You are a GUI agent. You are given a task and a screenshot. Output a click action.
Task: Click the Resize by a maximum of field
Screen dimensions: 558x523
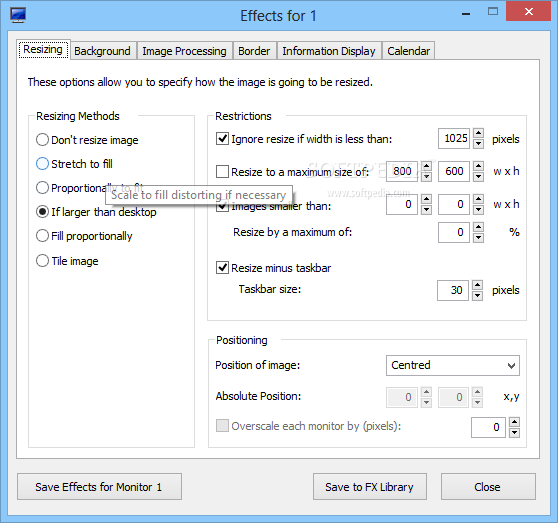tap(454, 232)
